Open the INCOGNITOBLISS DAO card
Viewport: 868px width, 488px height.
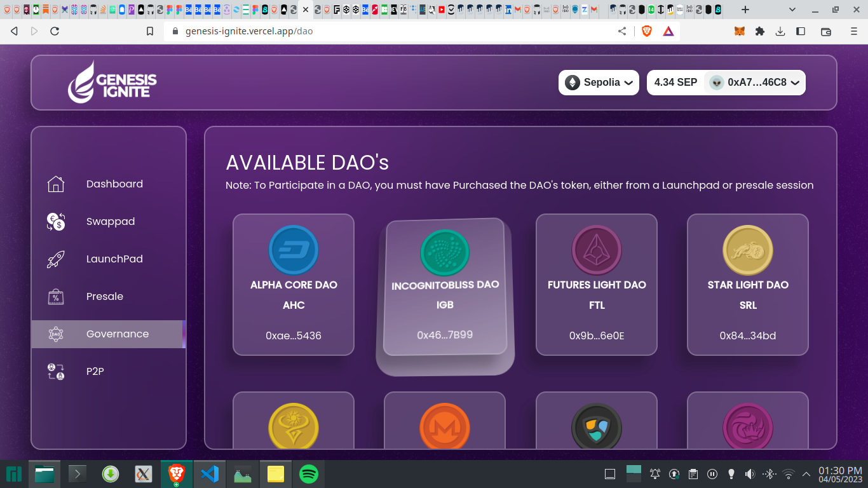445,287
